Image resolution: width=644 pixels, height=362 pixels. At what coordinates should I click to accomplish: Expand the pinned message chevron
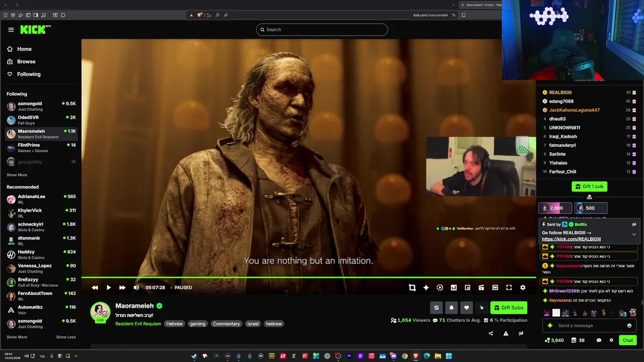click(634, 234)
